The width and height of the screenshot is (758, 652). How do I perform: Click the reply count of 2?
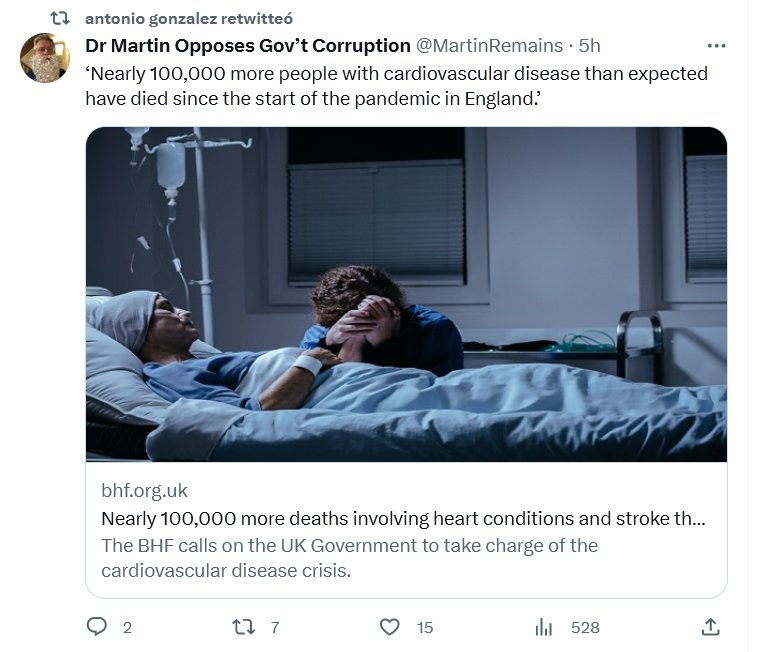click(x=127, y=628)
